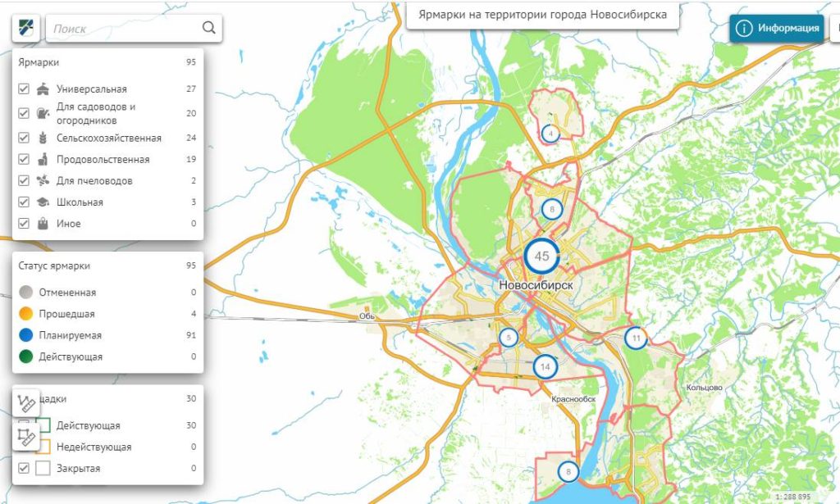Uncheck the Продовольственная checkbox
Screen dimensions: 840x504
(x=24, y=159)
